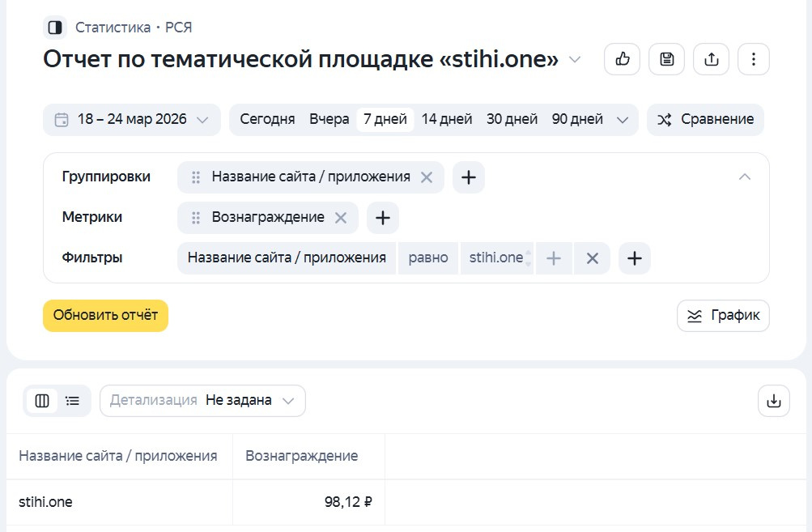Expand the 'Детализация' dropdown

pyautogui.click(x=202, y=401)
